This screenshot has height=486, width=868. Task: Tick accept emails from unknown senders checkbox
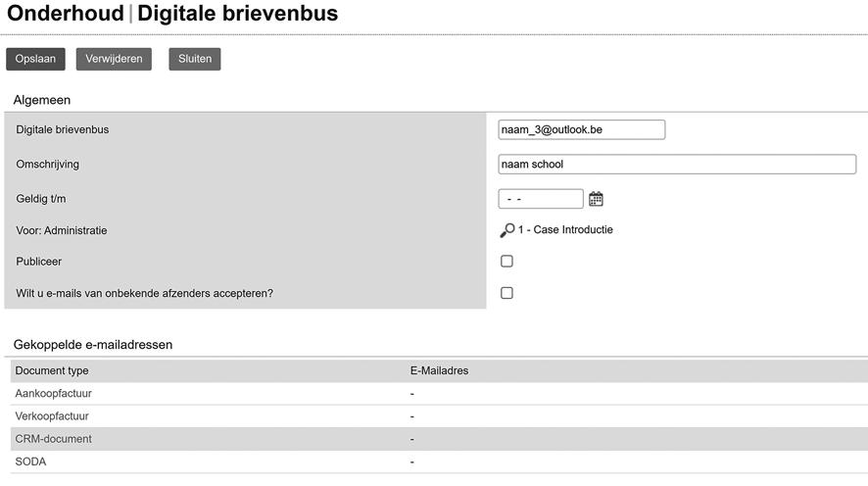(506, 293)
